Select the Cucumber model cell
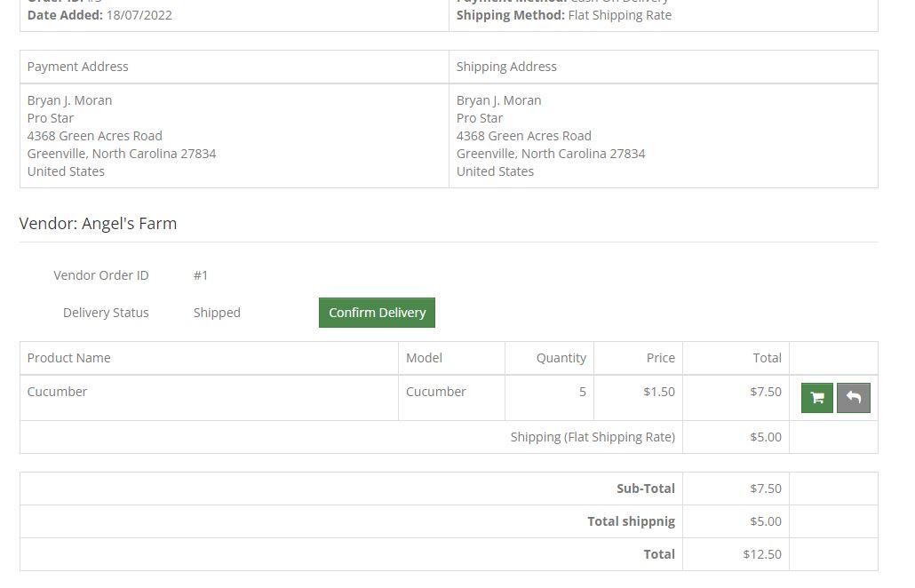Viewport: 915px width, 588px height. [435, 392]
